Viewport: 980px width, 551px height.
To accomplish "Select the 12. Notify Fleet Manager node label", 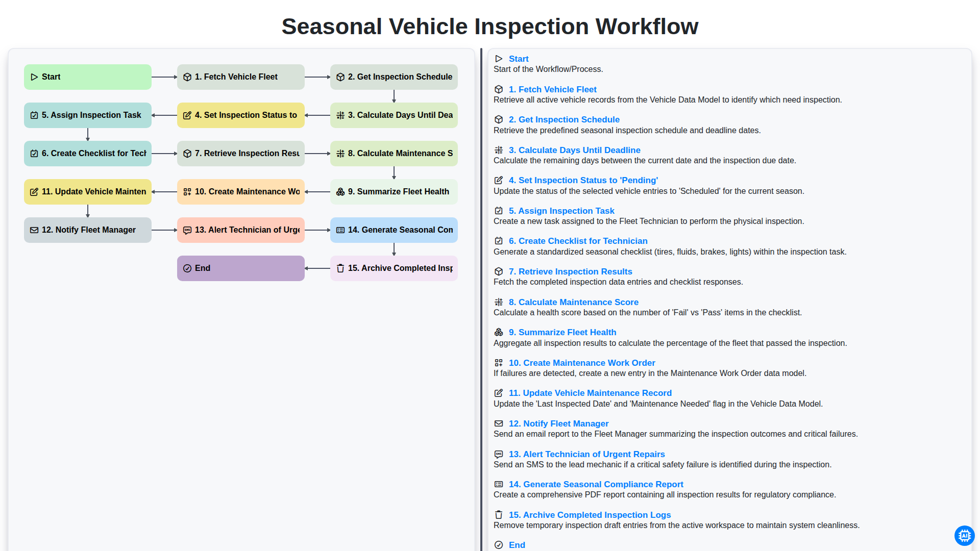I will click(88, 230).
